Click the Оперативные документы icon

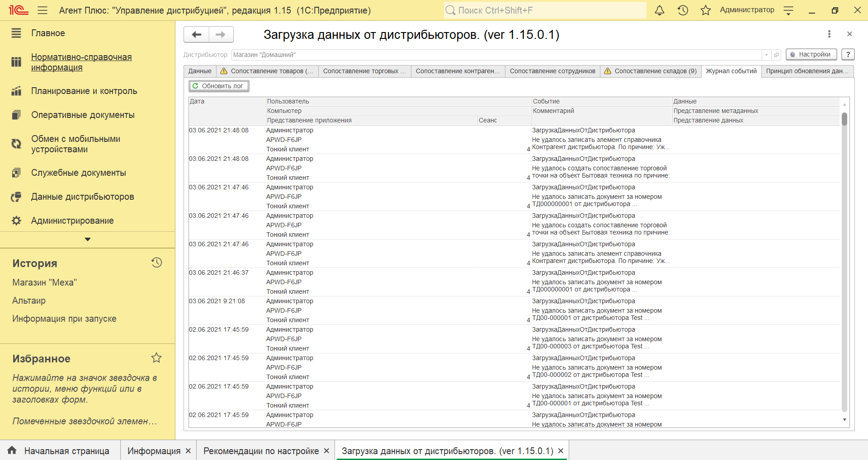click(16, 115)
